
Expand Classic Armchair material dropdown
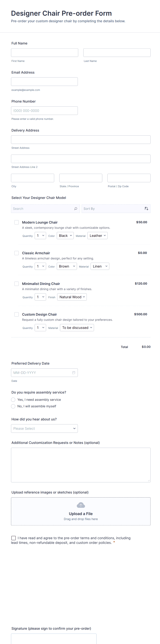[100, 266]
